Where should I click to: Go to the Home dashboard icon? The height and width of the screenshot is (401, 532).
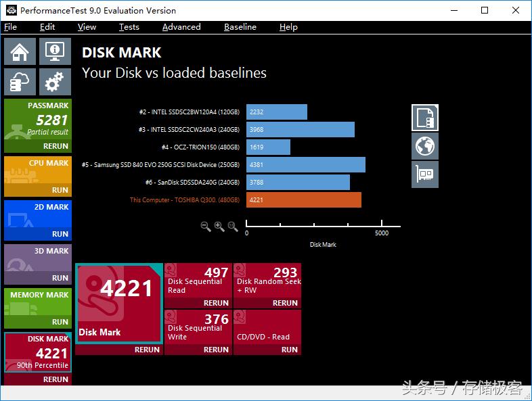tap(20, 51)
